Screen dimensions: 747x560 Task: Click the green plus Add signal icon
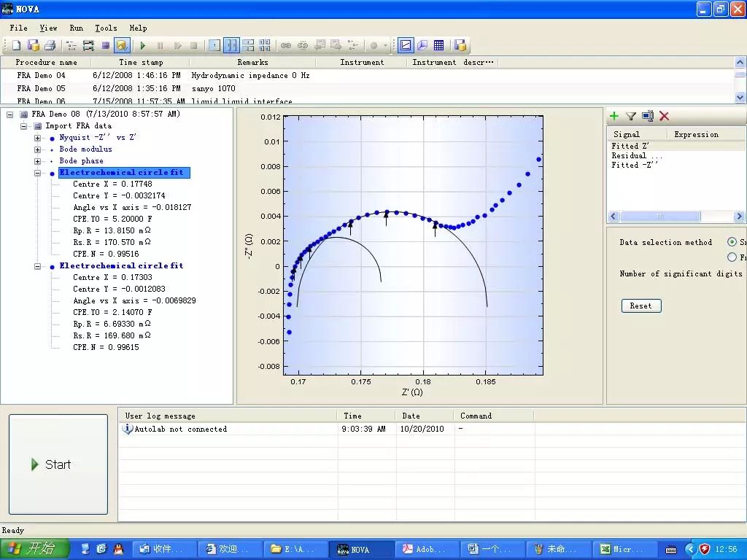(x=614, y=116)
